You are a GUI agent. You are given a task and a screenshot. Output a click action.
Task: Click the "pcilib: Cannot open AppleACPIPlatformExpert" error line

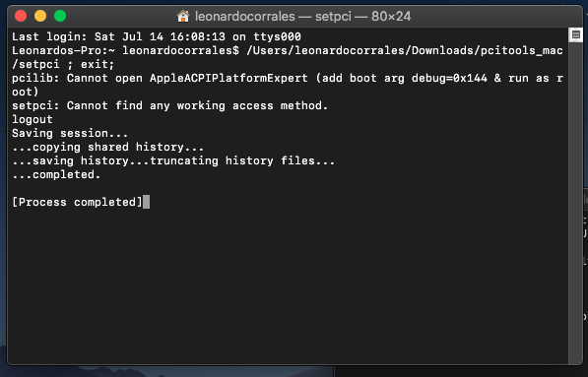160,79
